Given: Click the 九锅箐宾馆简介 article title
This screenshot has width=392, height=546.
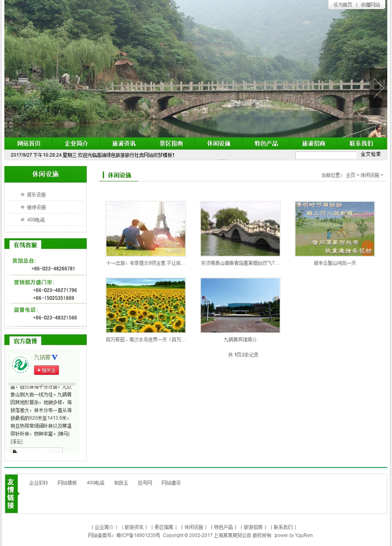Looking at the screenshot, I should pos(240,340).
